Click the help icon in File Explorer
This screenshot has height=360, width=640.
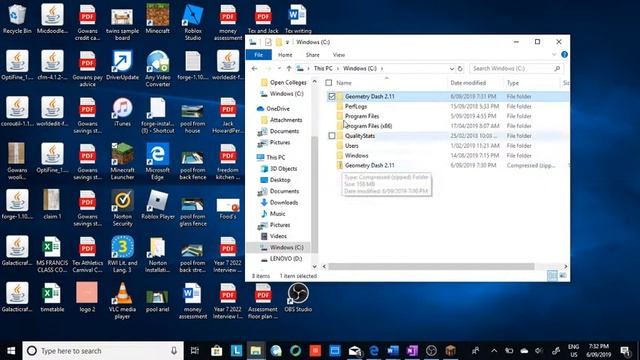[564, 55]
